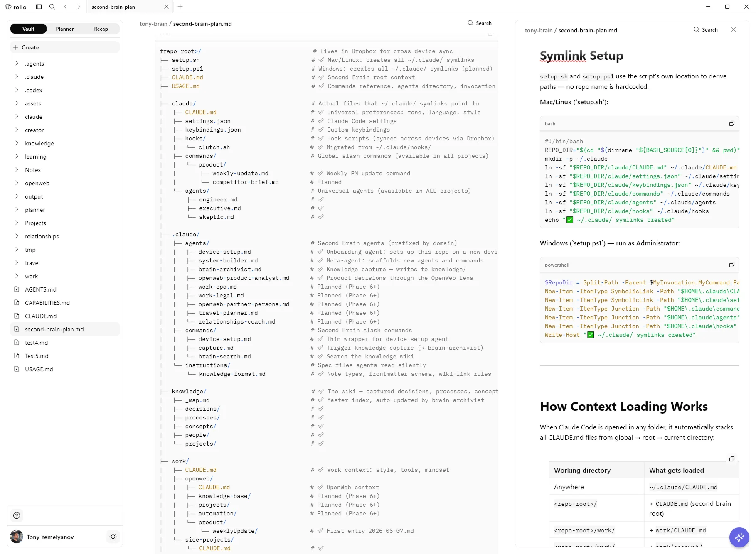
Task: Open Test5.md file
Action: tap(65, 356)
